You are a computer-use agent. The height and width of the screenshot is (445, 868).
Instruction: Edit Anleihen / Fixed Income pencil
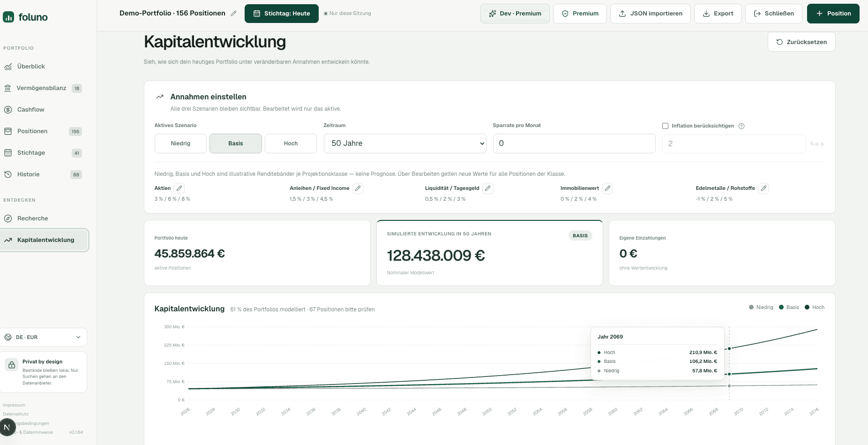(x=358, y=189)
